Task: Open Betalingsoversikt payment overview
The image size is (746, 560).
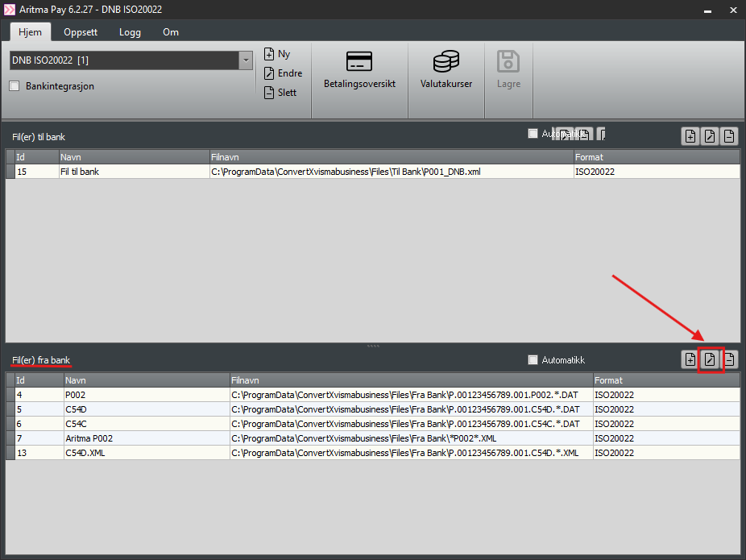Action: pos(359,70)
